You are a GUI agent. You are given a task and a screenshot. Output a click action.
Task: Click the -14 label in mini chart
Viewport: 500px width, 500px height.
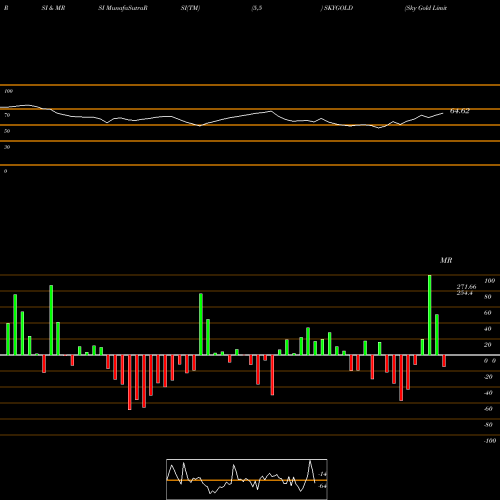[x=323, y=474]
